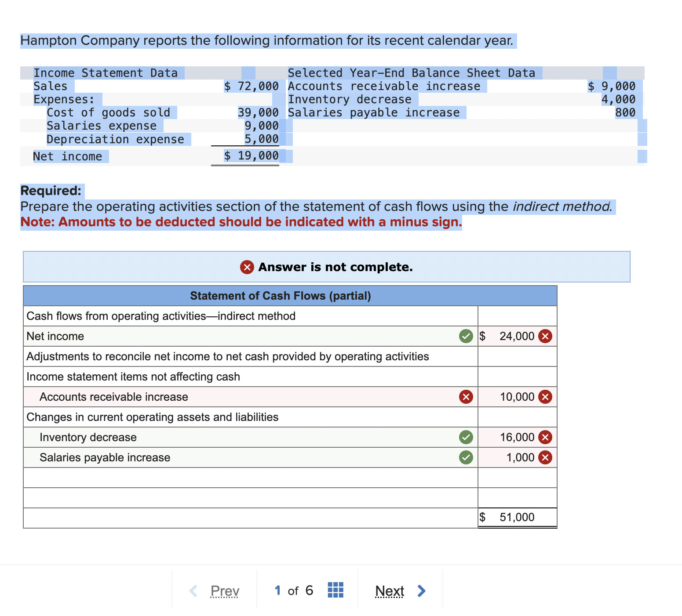The image size is (682, 616).
Task: Click the 'Depreciation expense' label in data table
Action: tap(115, 139)
